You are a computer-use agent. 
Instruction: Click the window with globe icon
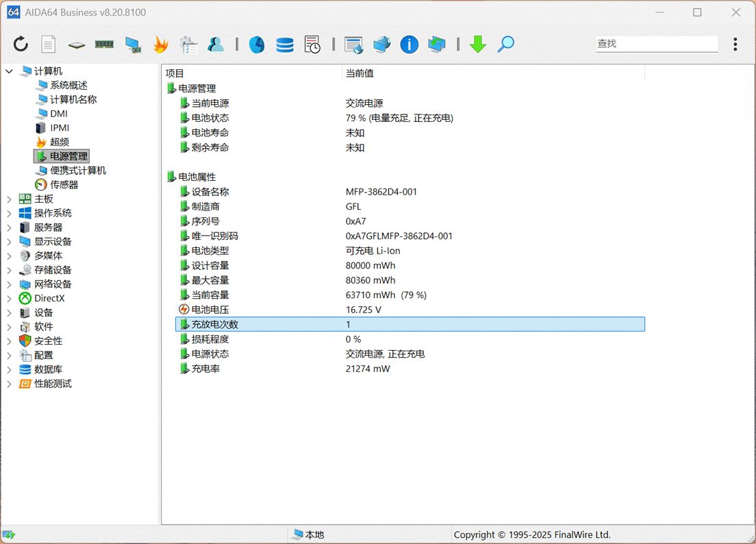353,45
